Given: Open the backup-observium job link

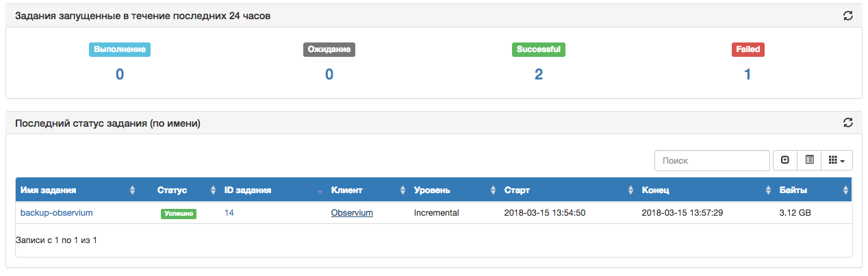Looking at the screenshot, I should coord(56,213).
